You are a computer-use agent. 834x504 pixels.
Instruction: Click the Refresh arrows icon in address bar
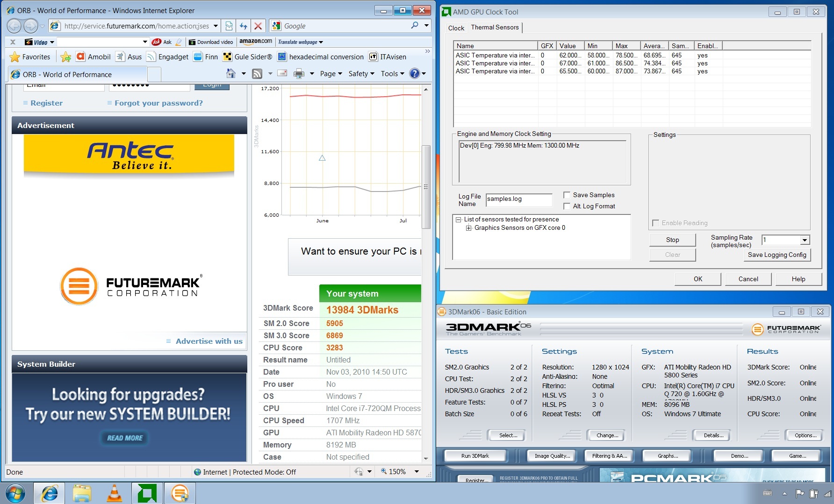[244, 26]
